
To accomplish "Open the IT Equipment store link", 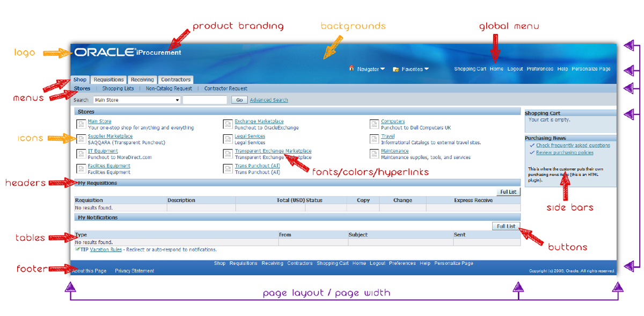I will pos(103,151).
